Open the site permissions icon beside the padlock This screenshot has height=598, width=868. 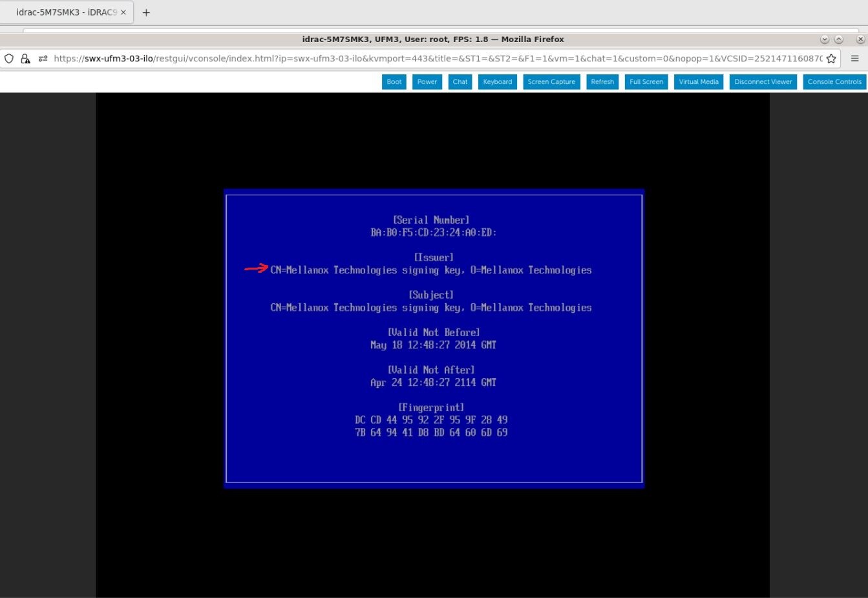point(43,58)
